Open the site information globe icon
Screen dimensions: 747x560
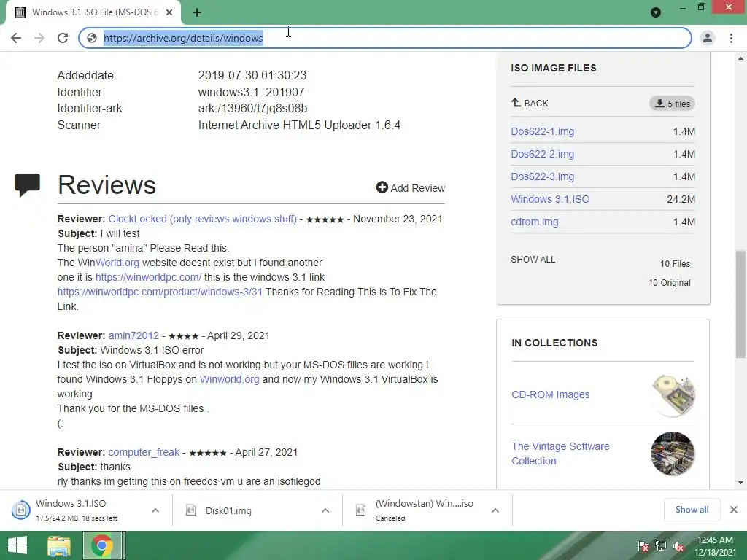(92, 38)
